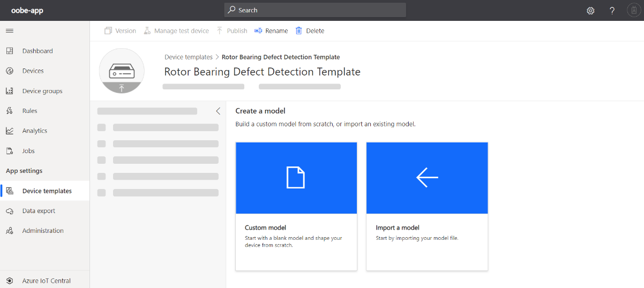Collapse the template side panel chevron

218,111
